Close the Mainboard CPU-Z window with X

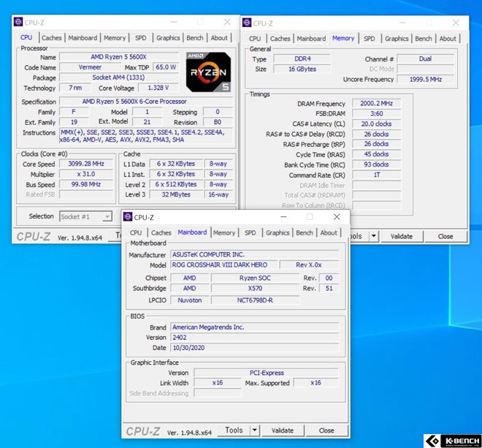[x=337, y=217]
